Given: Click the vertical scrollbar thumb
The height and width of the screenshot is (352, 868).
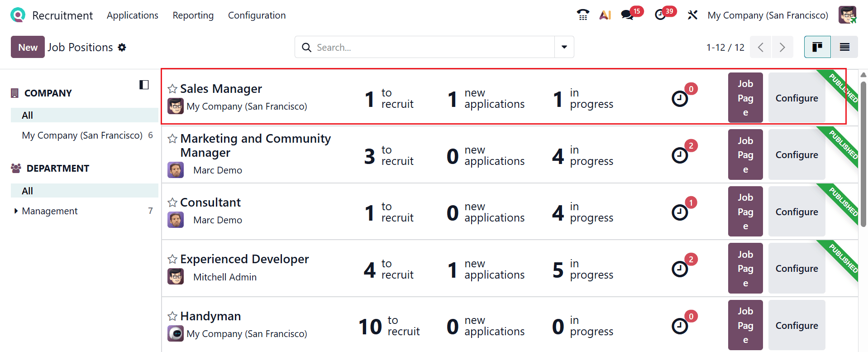Looking at the screenshot, I should point(863,154).
